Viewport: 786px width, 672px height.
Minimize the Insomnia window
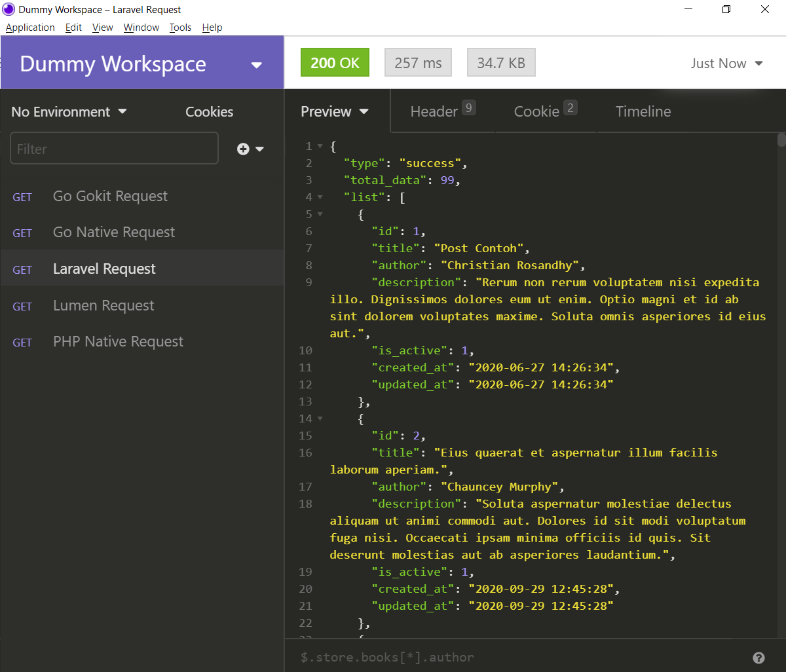(688, 9)
